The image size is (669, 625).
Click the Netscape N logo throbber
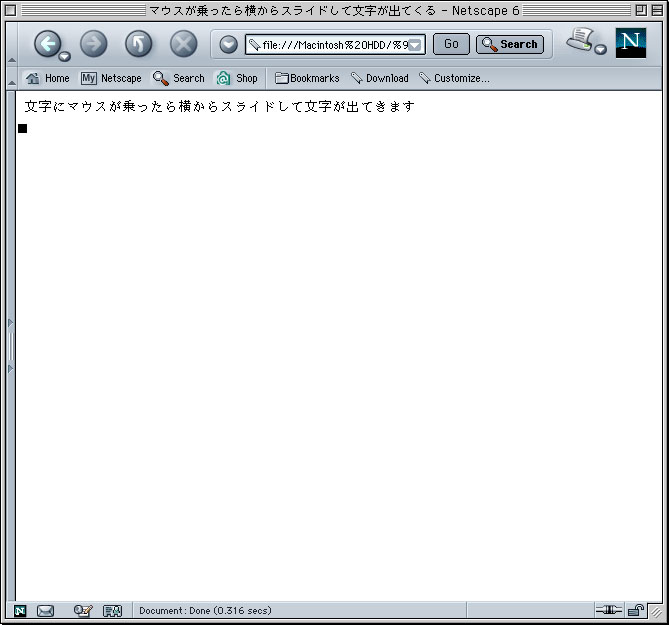[x=631, y=43]
